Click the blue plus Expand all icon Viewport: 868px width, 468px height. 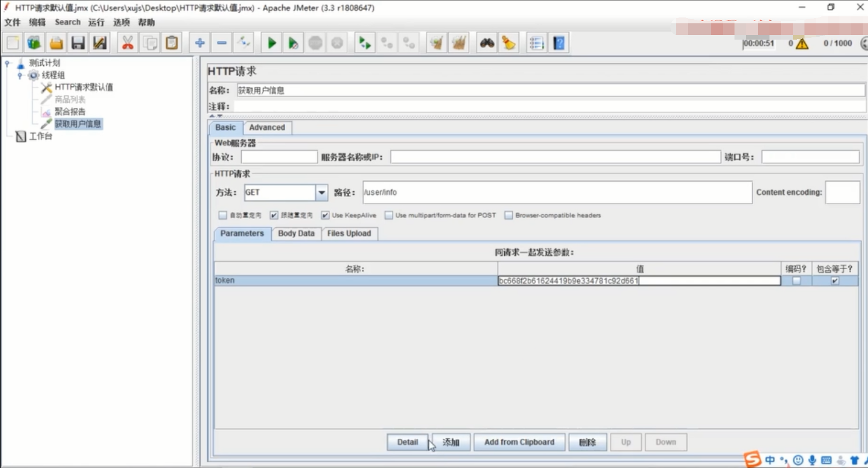pos(200,43)
